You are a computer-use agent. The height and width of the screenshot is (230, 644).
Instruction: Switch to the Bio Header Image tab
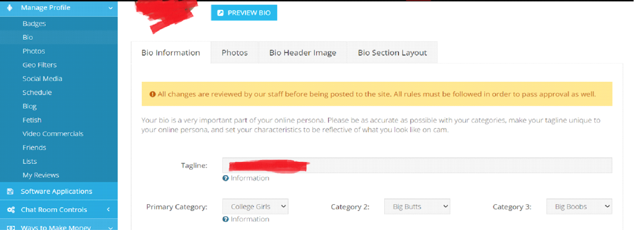click(302, 53)
